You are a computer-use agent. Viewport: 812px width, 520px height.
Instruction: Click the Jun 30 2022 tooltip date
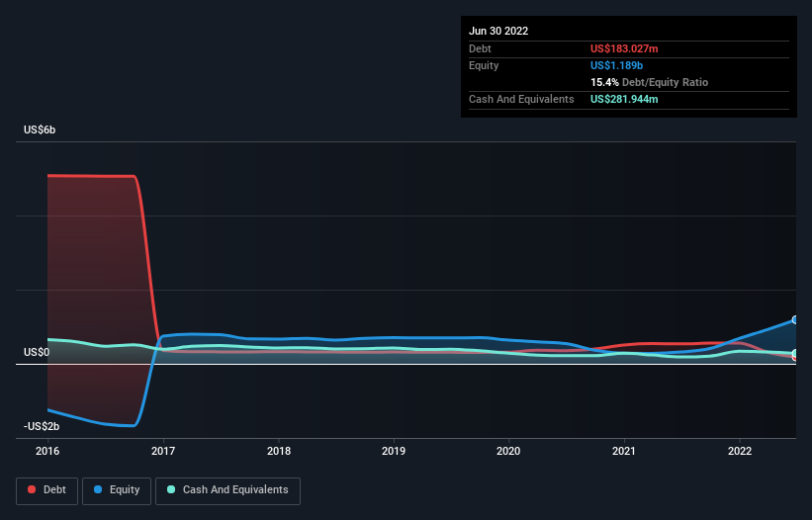(x=498, y=31)
